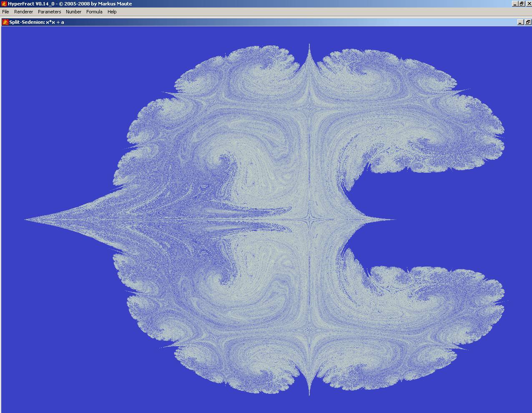Click the center cross of the fractal
Image resolution: width=532 pixels, height=413 pixels.
coord(309,219)
